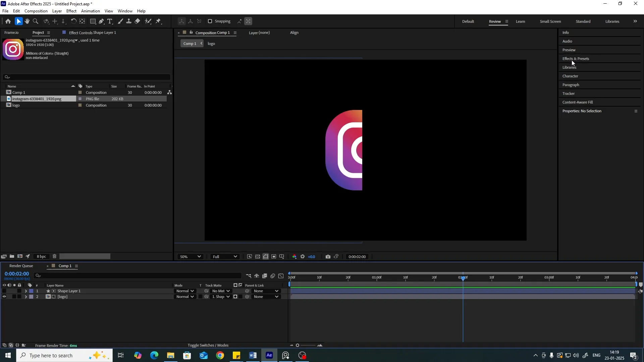
Task: Open the Character panel
Action: click(x=570, y=76)
